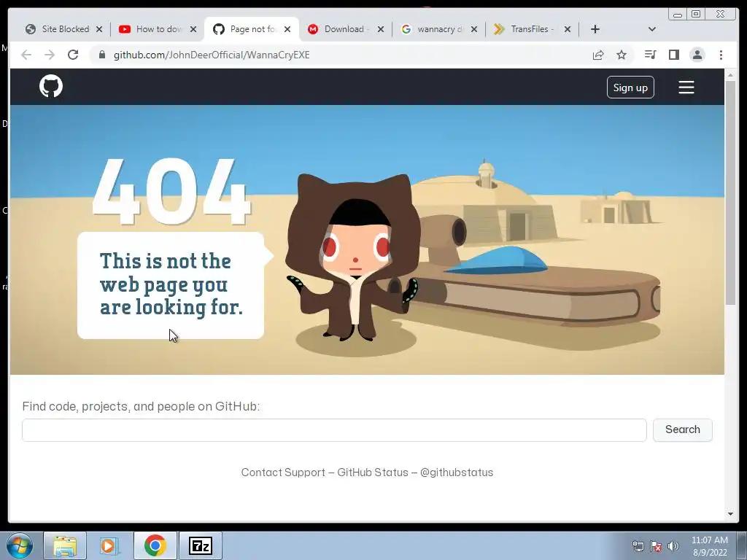Screen dimensions: 747x560
Task: Open the hamburger menu in GitHub header
Action: (x=686, y=87)
